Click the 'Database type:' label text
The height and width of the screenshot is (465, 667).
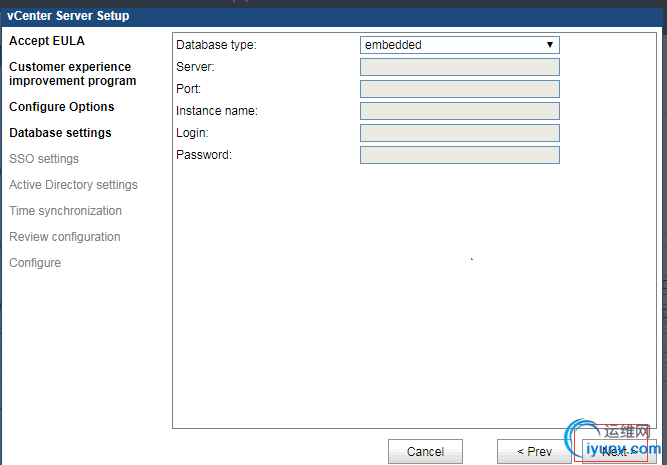(216, 45)
